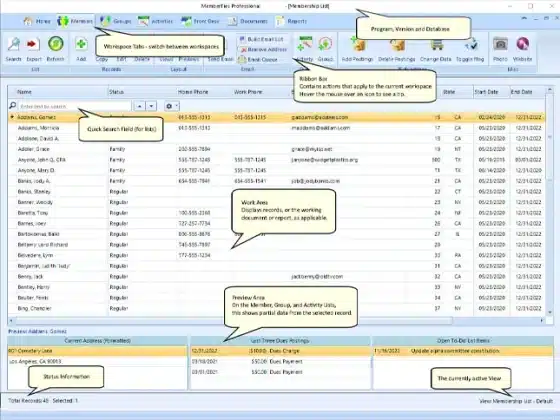Select the Banks, Stanley row
560x420 pixels.
[276, 192]
